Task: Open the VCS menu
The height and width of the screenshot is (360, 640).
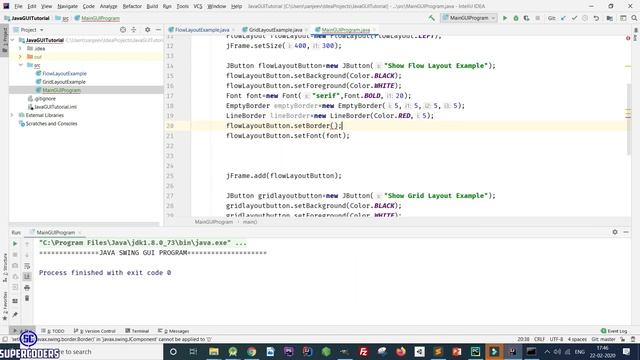Action: tap(198, 6)
